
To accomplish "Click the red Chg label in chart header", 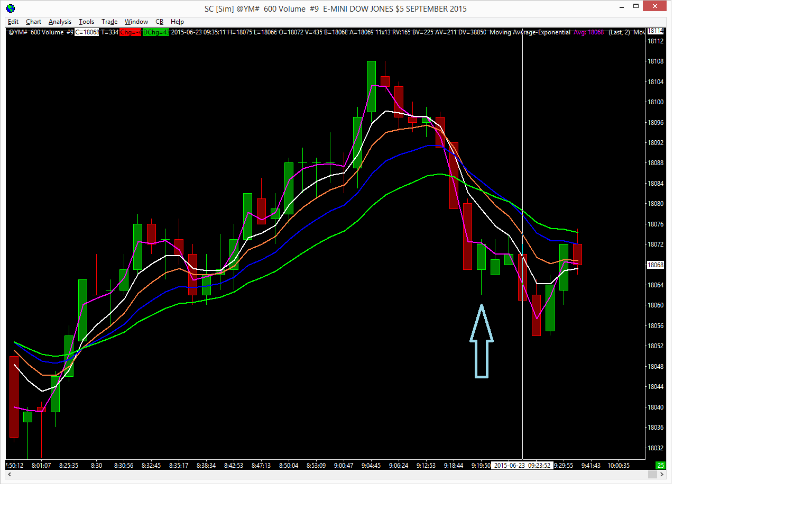I will click(131, 32).
